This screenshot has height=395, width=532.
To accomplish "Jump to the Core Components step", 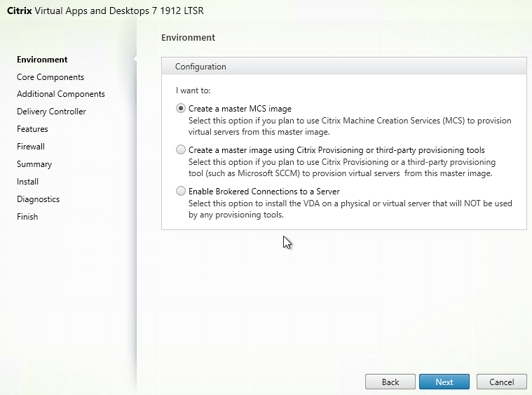I will coord(50,77).
